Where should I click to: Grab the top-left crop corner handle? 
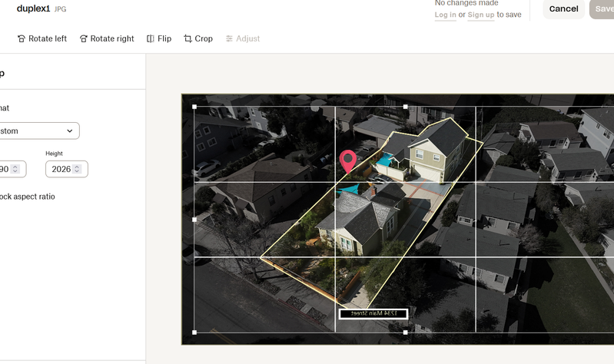[x=194, y=107]
